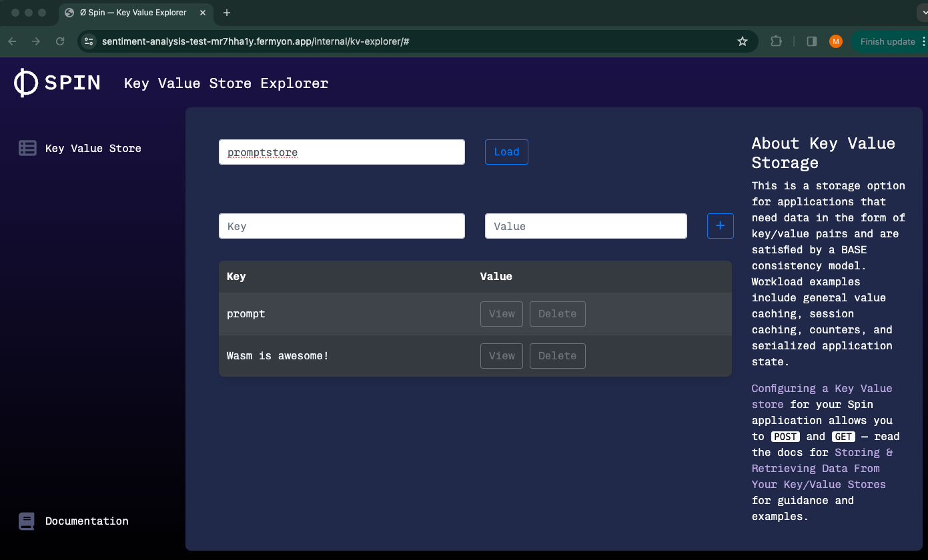Open the orange profile avatar
The image size is (928, 560).
(x=836, y=41)
